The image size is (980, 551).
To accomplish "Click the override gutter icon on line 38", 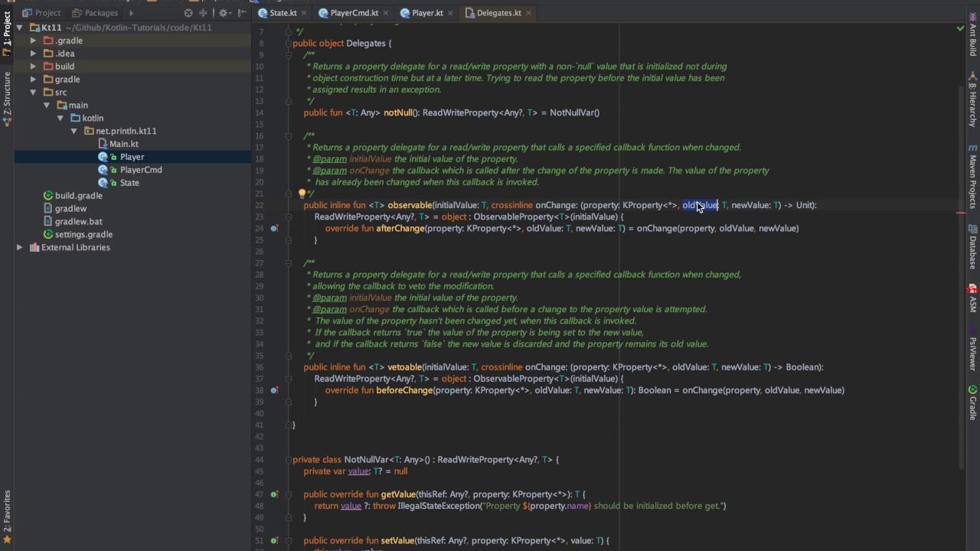I will click(273, 390).
